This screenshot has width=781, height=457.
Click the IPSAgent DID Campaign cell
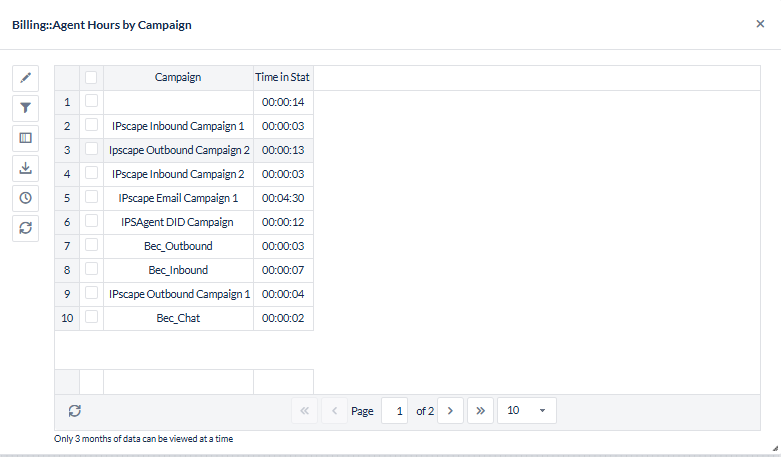178,222
